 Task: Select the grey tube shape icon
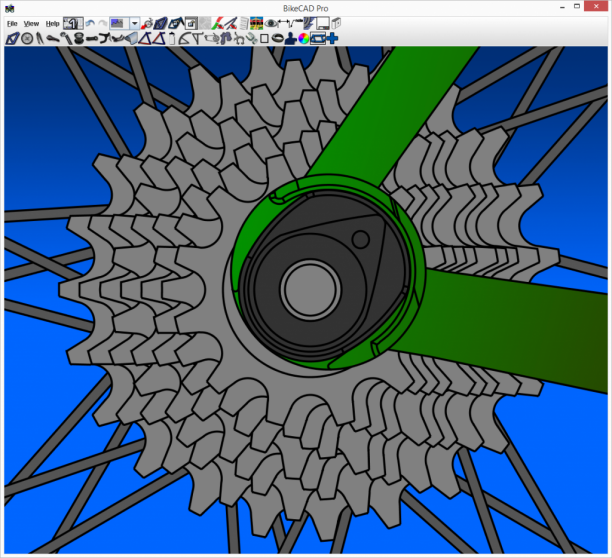pos(132,39)
